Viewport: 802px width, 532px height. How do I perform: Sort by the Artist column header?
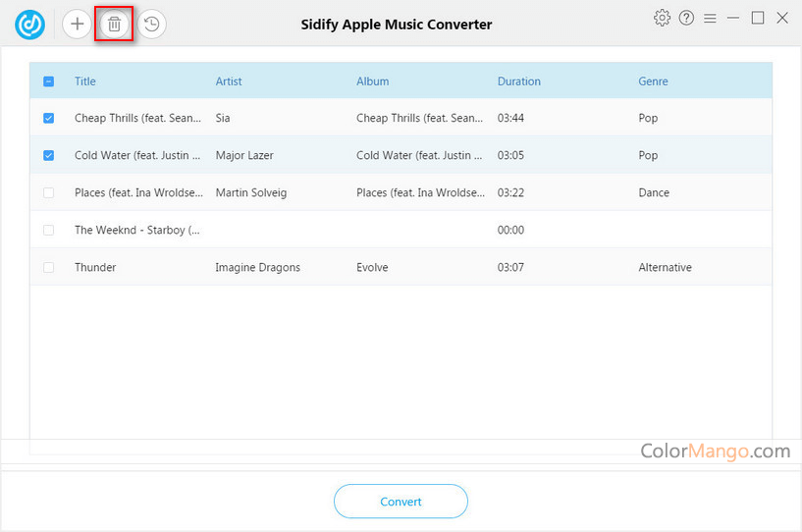click(229, 81)
